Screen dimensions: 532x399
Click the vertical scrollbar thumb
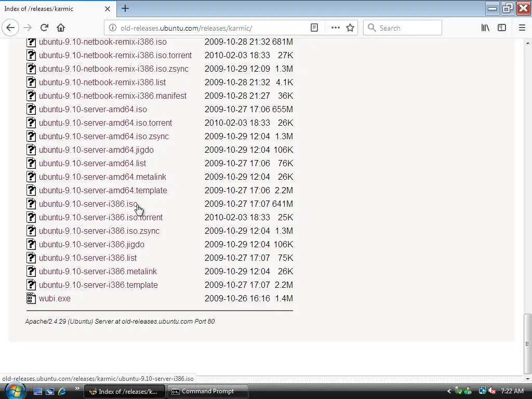[527, 344]
